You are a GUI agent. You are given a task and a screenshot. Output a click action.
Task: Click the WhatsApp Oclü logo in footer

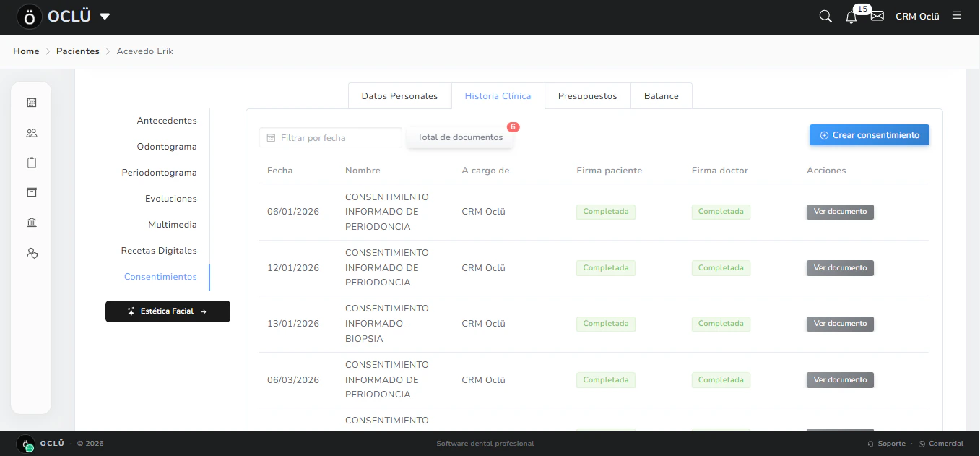point(26,444)
